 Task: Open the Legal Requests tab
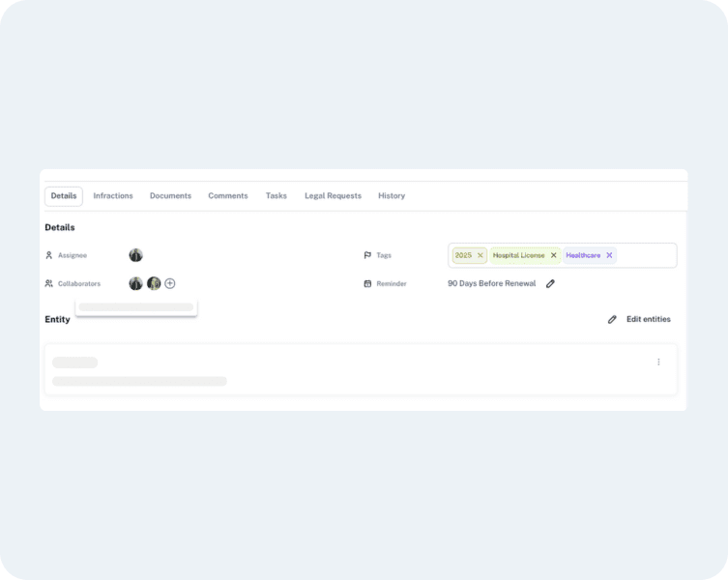click(x=333, y=196)
